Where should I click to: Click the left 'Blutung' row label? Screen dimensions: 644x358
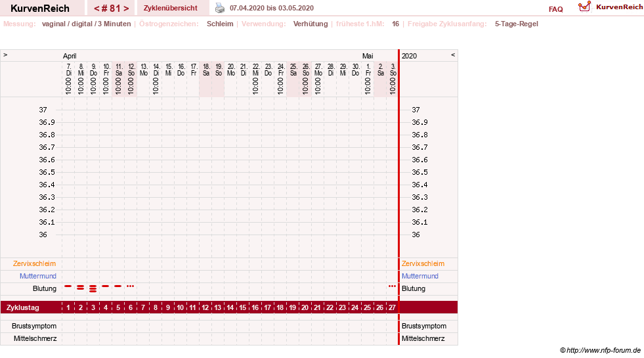point(45,288)
